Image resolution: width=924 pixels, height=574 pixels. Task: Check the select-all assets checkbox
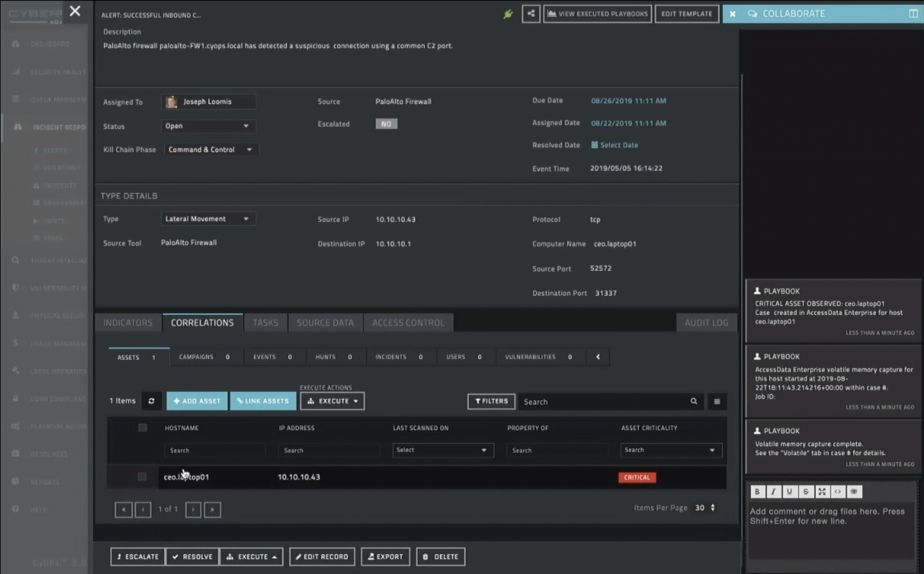click(x=143, y=427)
